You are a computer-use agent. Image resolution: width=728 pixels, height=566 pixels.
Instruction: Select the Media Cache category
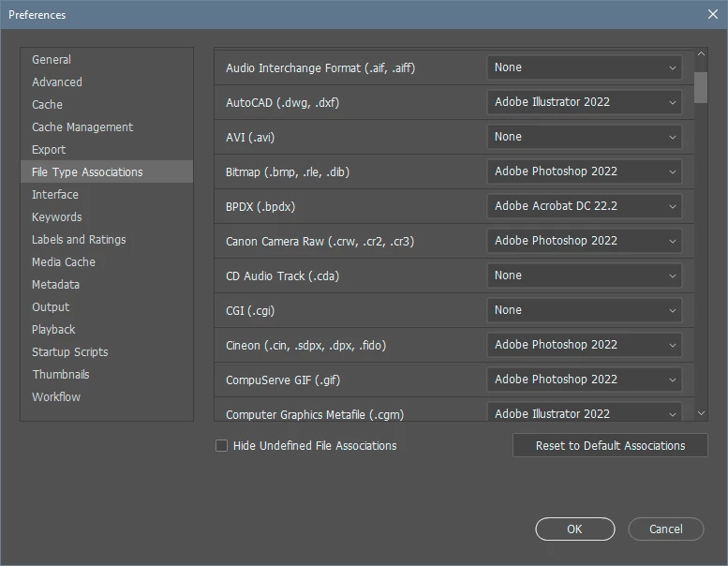point(106,261)
